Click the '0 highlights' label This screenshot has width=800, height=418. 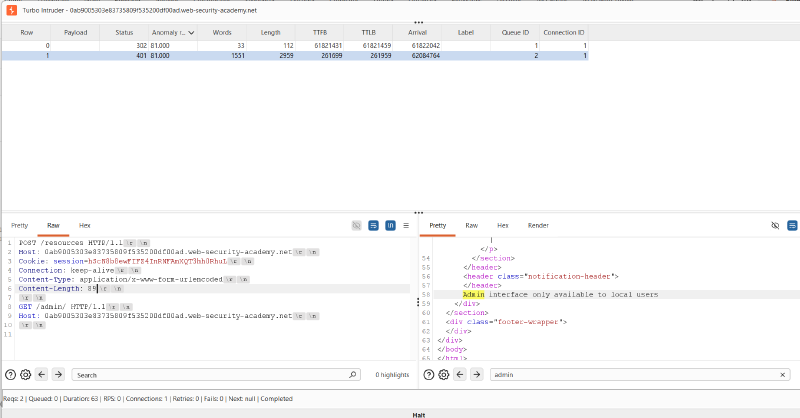392,375
